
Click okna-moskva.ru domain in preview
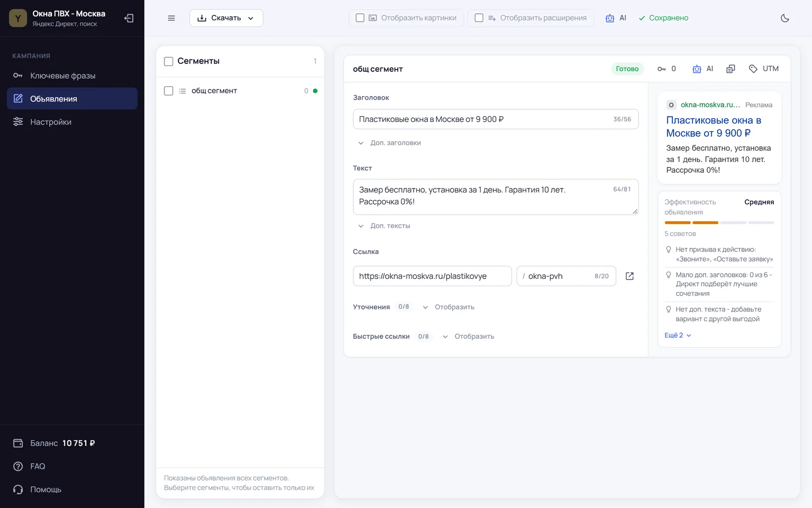(x=710, y=105)
